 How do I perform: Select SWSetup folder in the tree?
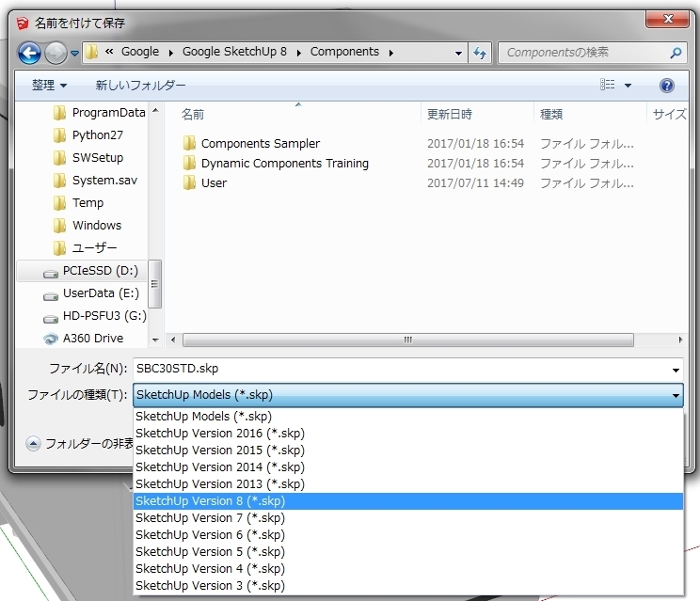tap(87, 157)
